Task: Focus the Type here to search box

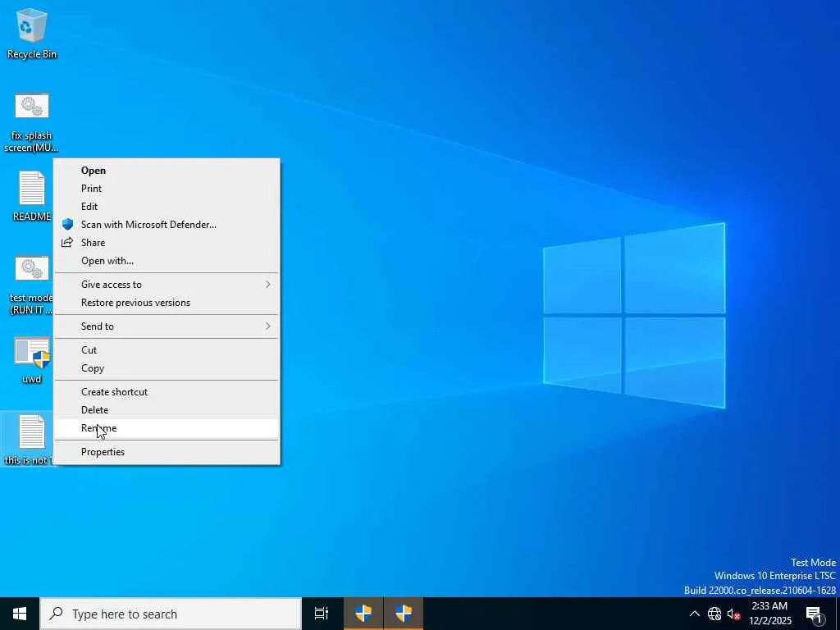Action: (x=171, y=614)
